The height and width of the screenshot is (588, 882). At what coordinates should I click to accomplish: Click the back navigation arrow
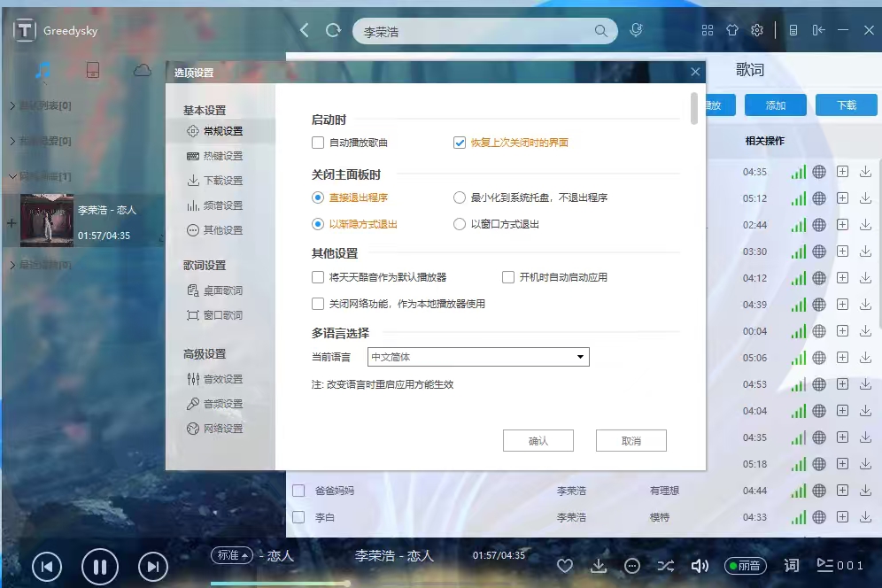pos(305,30)
